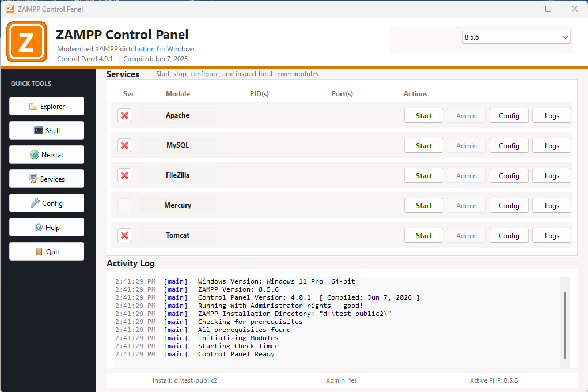Click the FileZilla module name

click(178, 175)
